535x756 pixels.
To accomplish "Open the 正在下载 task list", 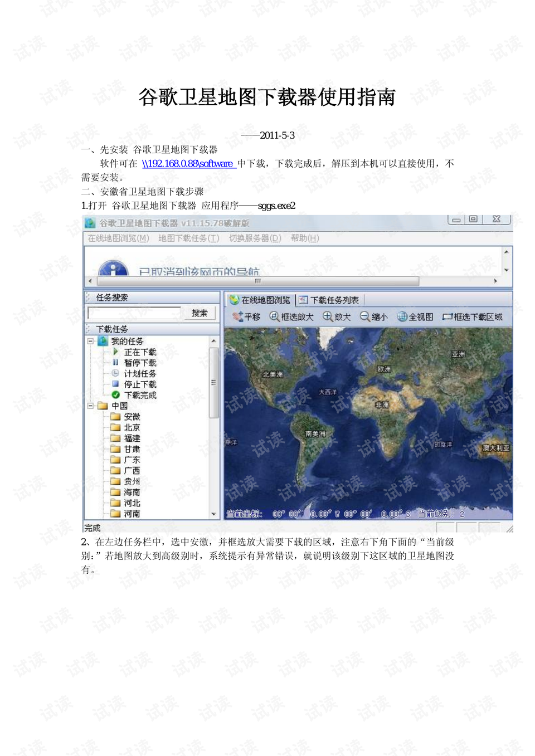I will click(x=134, y=352).
